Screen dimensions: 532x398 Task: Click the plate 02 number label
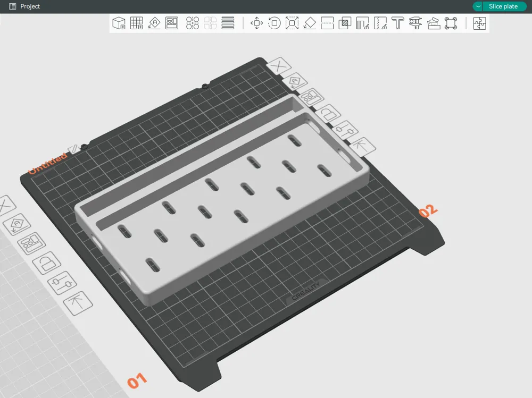click(428, 211)
